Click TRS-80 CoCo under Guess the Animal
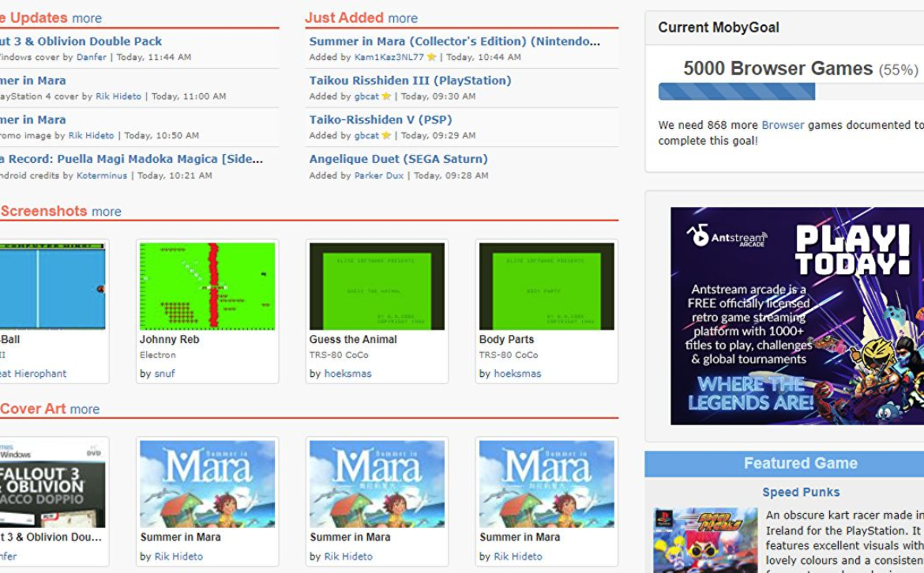This screenshot has height=573, width=924. tap(339, 355)
